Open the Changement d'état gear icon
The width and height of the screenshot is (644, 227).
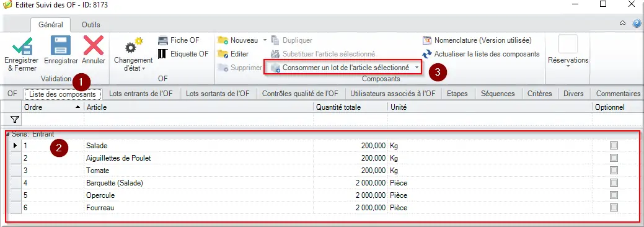point(133,46)
